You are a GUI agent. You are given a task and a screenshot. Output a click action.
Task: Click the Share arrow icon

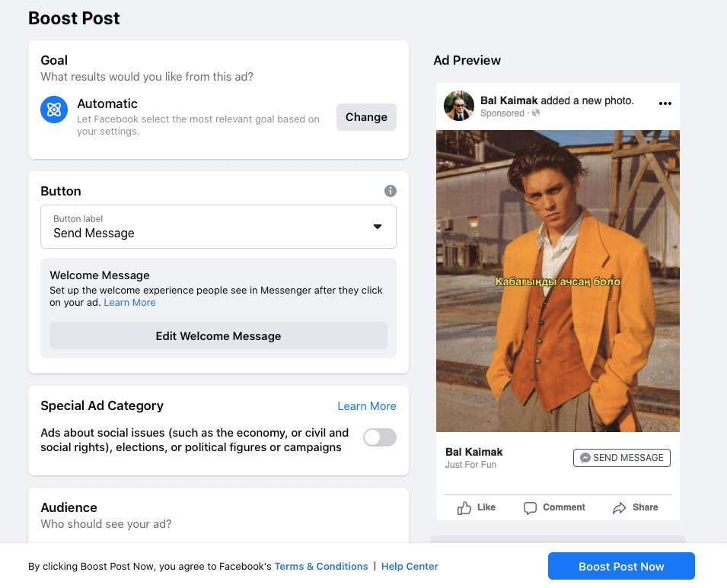pyautogui.click(x=619, y=508)
